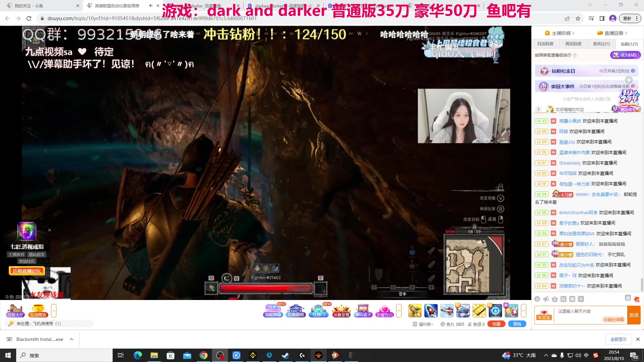This screenshot has width=644, height=362.
Task: Click the weather widget showing 31°C
Action: [x=519, y=355]
